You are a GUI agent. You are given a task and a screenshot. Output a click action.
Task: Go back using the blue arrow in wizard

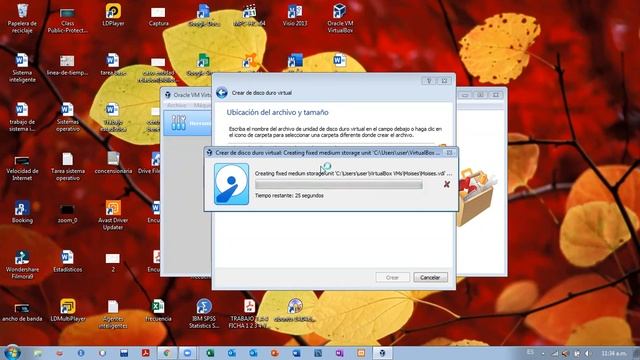tap(222, 93)
